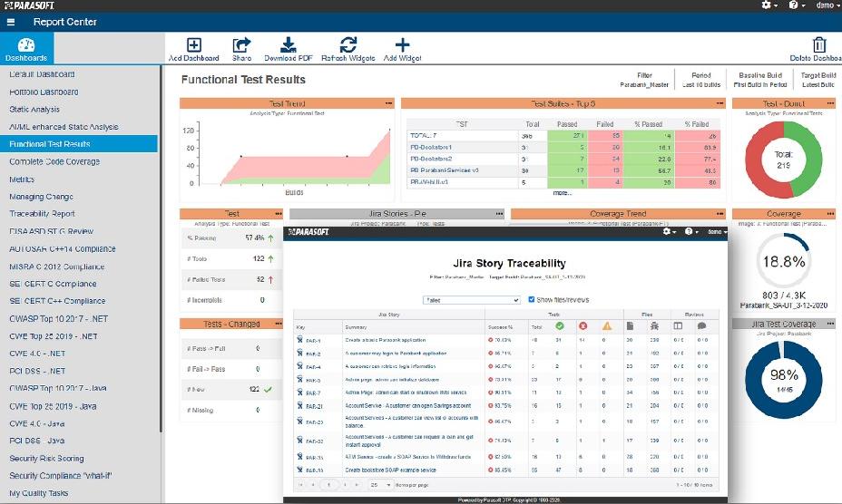Go to the first page of Jira stories
Viewport: 842px width, 504px height.
click(x=300, y=485)
